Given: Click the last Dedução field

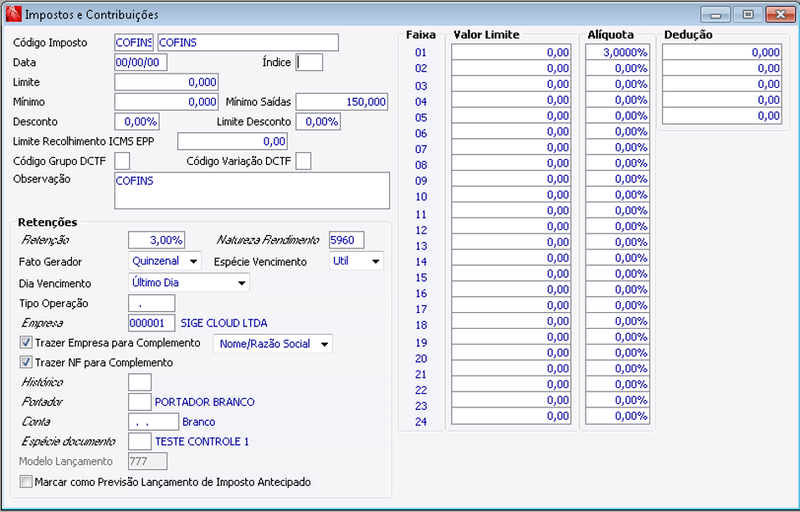Looking at the screenshot, I should point(722,116).
